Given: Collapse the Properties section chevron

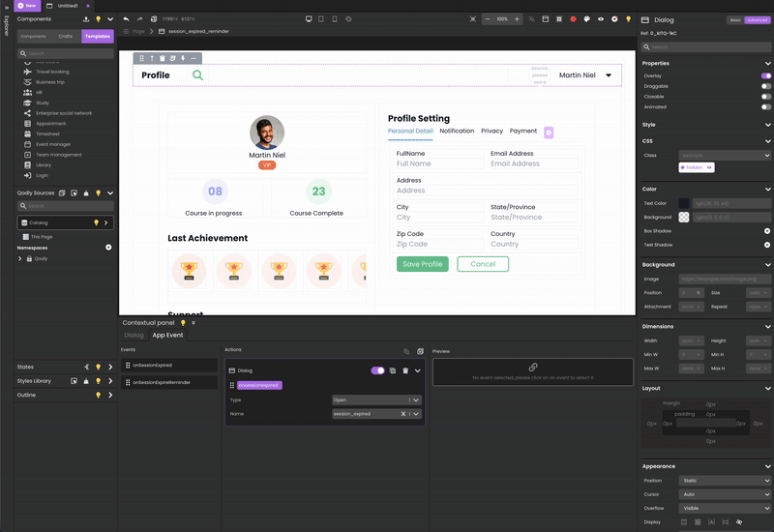Looking at the screenshot, I should pos(767,63).
